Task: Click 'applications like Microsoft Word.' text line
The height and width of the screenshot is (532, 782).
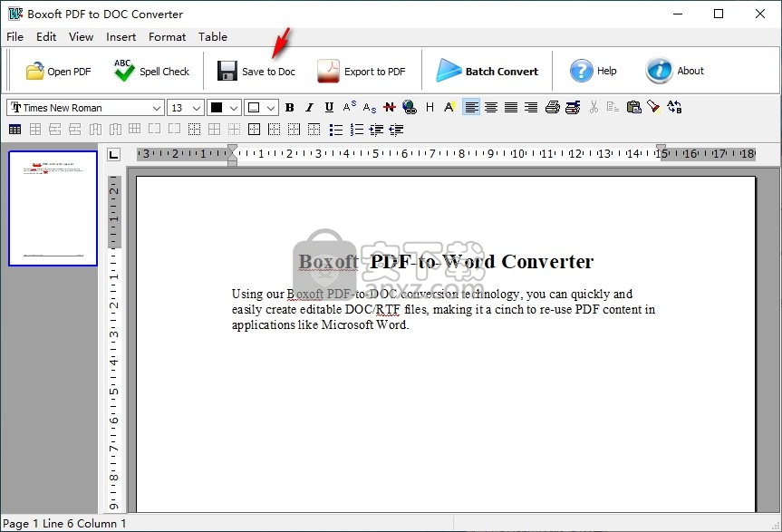Action: 320,325
